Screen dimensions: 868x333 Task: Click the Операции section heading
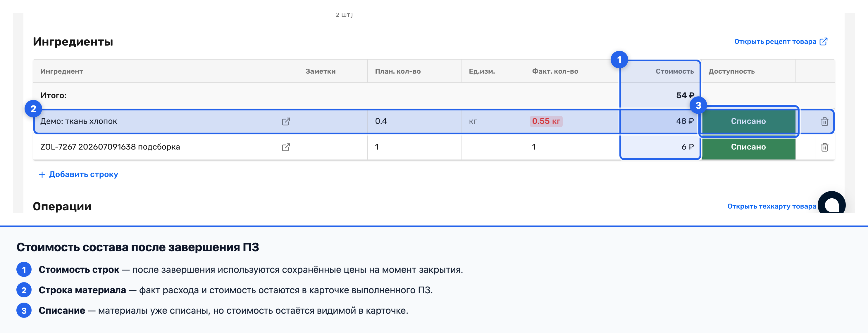click(62, 207)
